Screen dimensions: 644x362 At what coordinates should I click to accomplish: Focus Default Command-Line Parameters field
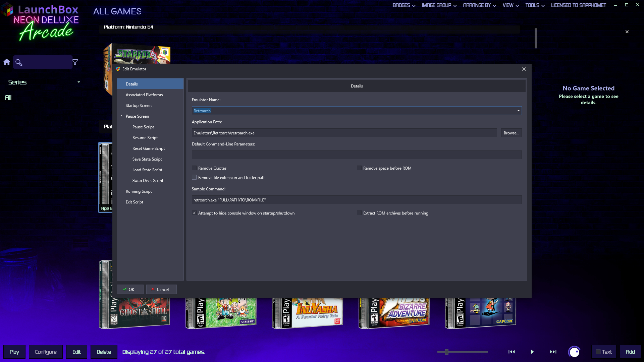pyautogui.click(x=357, y=155)
